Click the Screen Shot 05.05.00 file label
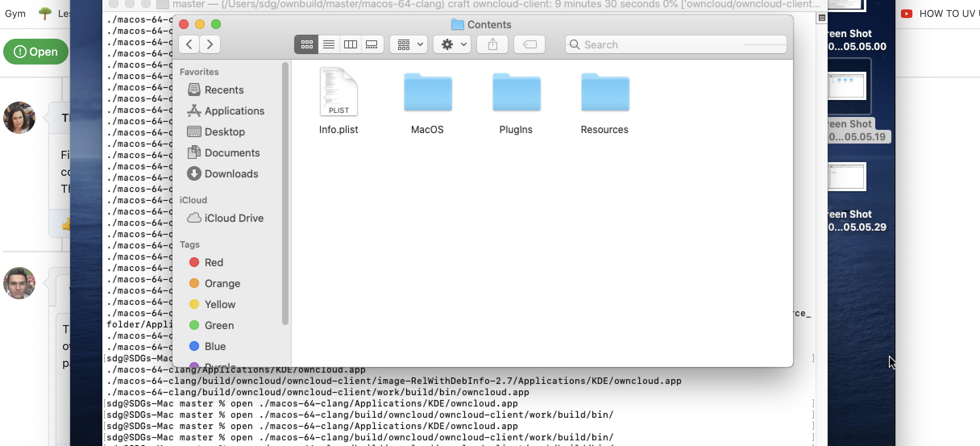The width and height of the screenshot is (980, 446). pos(857,40)
